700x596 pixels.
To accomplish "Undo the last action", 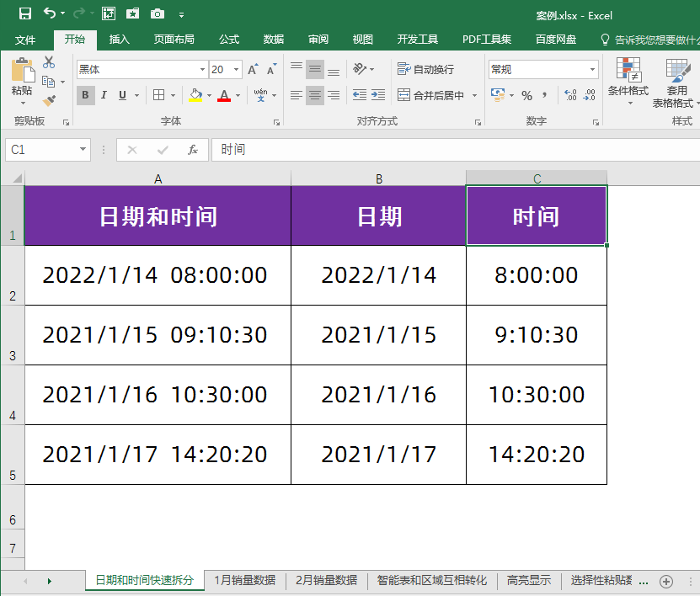I will (x=50, y=13).
